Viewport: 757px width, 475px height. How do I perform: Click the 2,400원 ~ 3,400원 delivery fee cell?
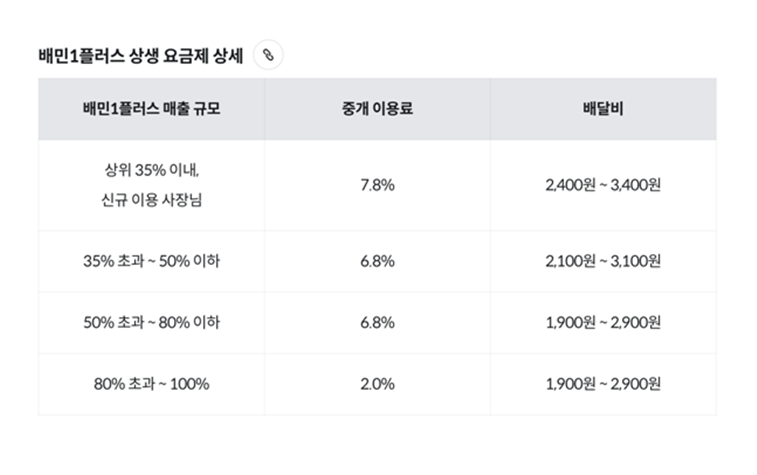click(x=603, y=185)
